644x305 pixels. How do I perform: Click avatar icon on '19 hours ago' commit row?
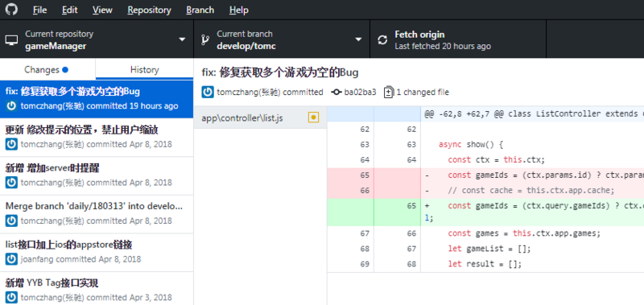11,106
